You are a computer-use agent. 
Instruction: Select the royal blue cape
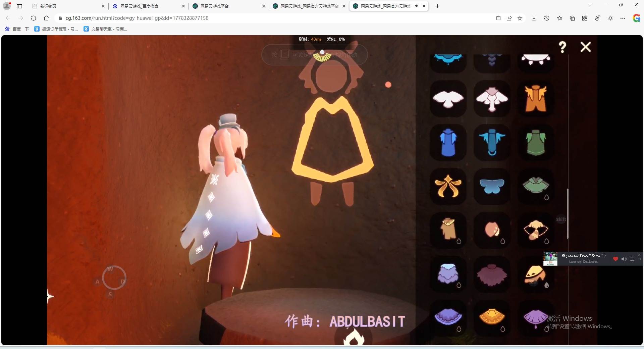pos(448,143)
